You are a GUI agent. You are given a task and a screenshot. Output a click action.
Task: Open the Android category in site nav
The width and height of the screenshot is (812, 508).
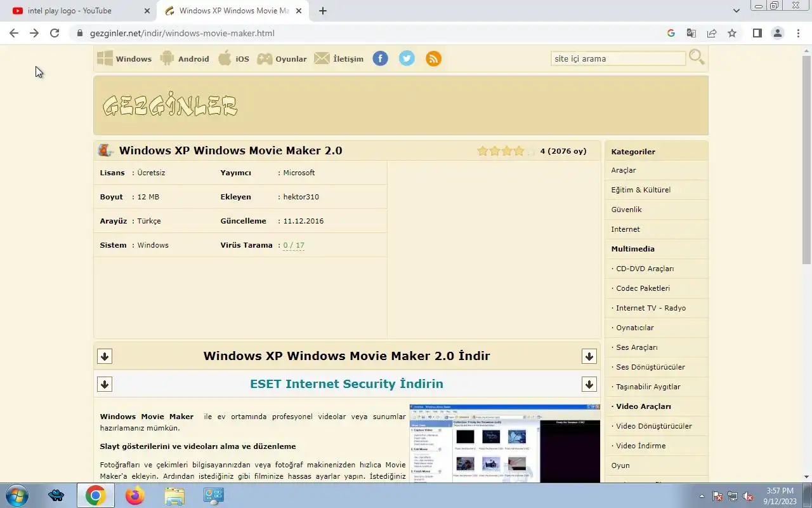click(x=185, y=58)
